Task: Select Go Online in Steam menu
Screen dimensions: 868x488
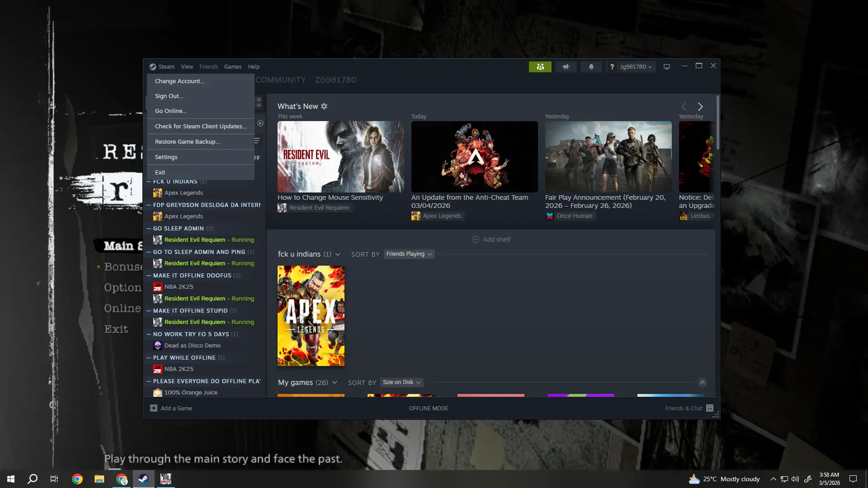Action: 201,111
